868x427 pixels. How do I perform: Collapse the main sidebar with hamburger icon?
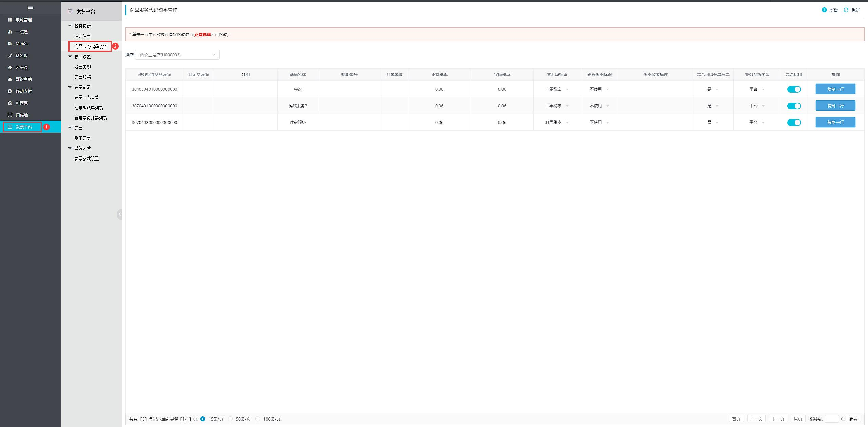pos(31,7)
